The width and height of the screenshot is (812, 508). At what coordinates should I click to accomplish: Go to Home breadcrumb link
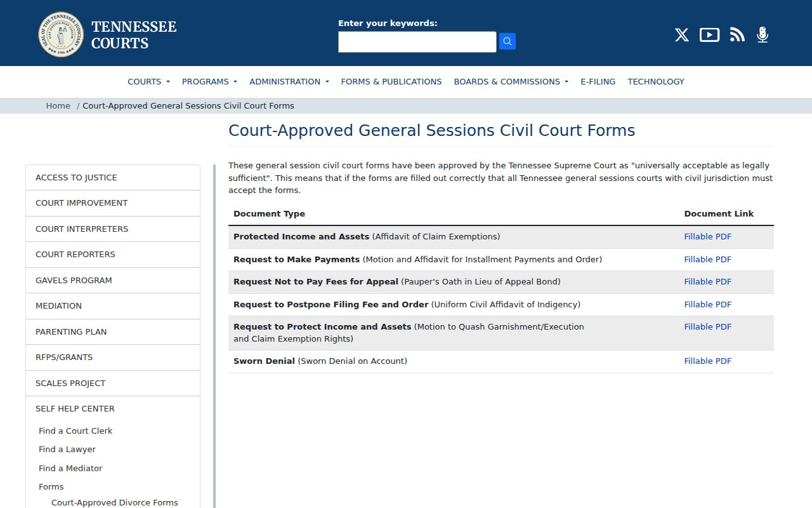click(58, 106)
